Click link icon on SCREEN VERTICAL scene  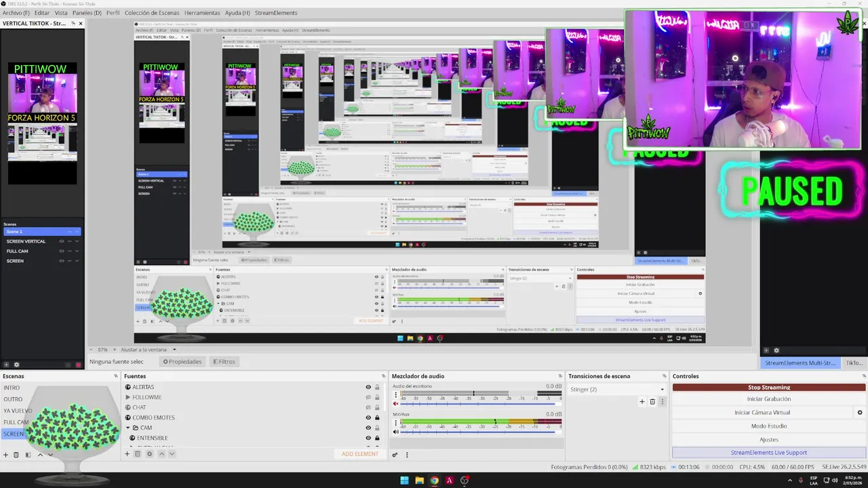61,241
